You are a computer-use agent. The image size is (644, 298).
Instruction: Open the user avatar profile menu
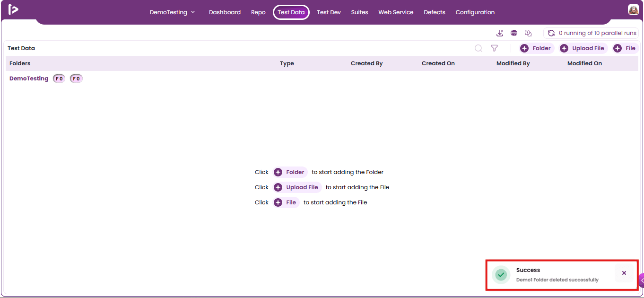[x=633, y=9]
